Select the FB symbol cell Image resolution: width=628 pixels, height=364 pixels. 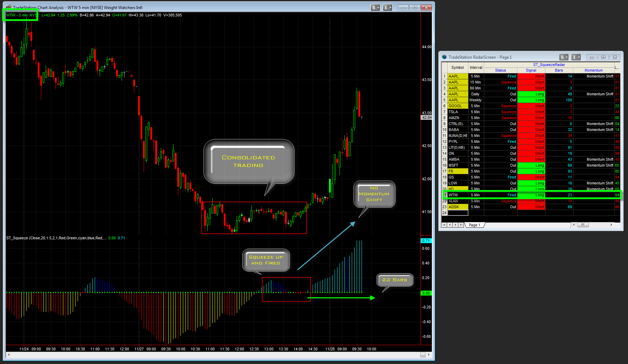click(x=458, y=171)
